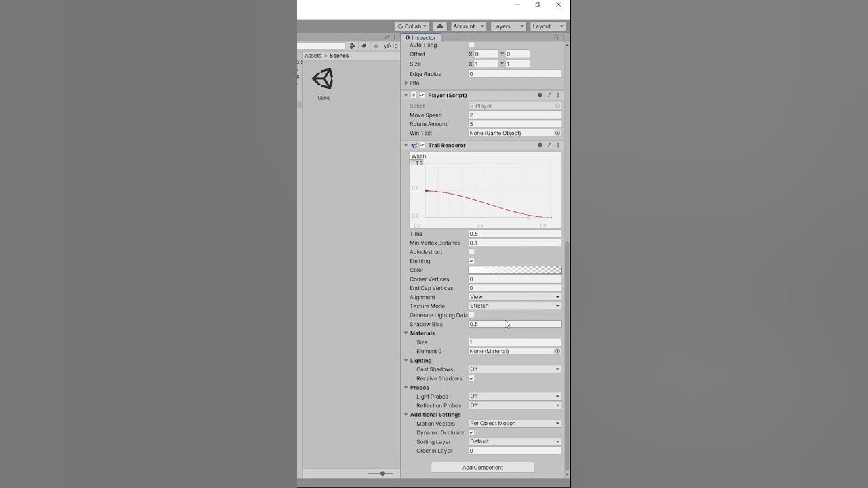Click the Inspector panel lock icon
The height and width of the screenshot is (488, 868).
click(x=556, y=37)
